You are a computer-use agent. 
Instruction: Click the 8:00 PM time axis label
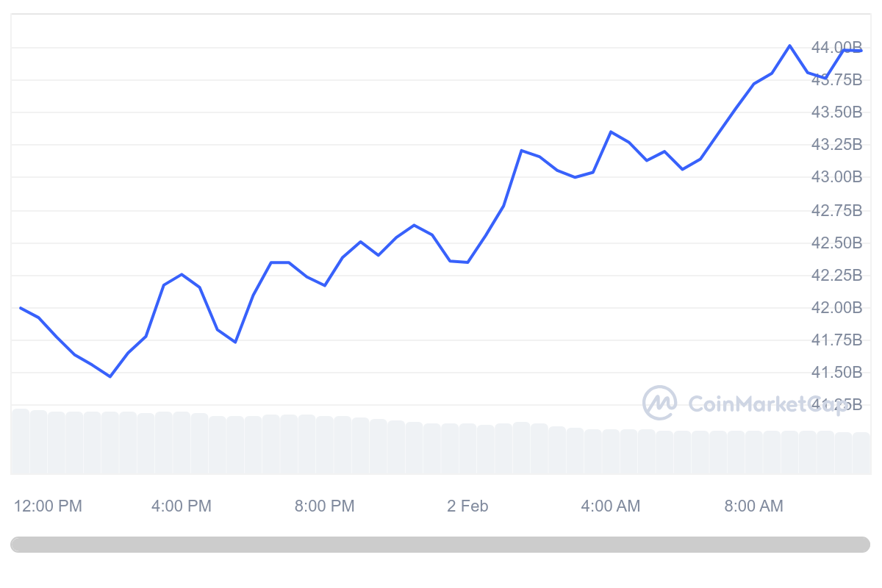(x=325, y=506)
